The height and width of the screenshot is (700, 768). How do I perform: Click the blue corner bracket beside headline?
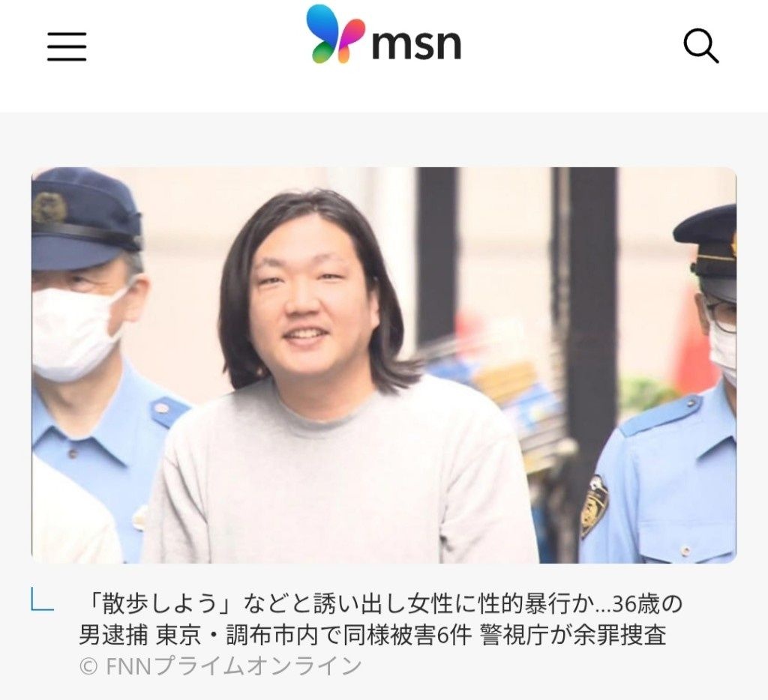(42, 598)
